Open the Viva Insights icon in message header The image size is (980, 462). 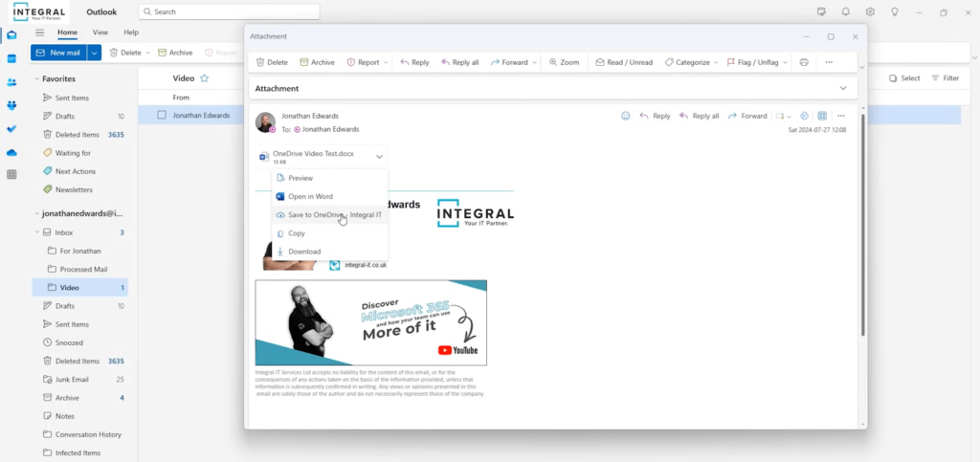pyautogui.click(x=804, y=116)
